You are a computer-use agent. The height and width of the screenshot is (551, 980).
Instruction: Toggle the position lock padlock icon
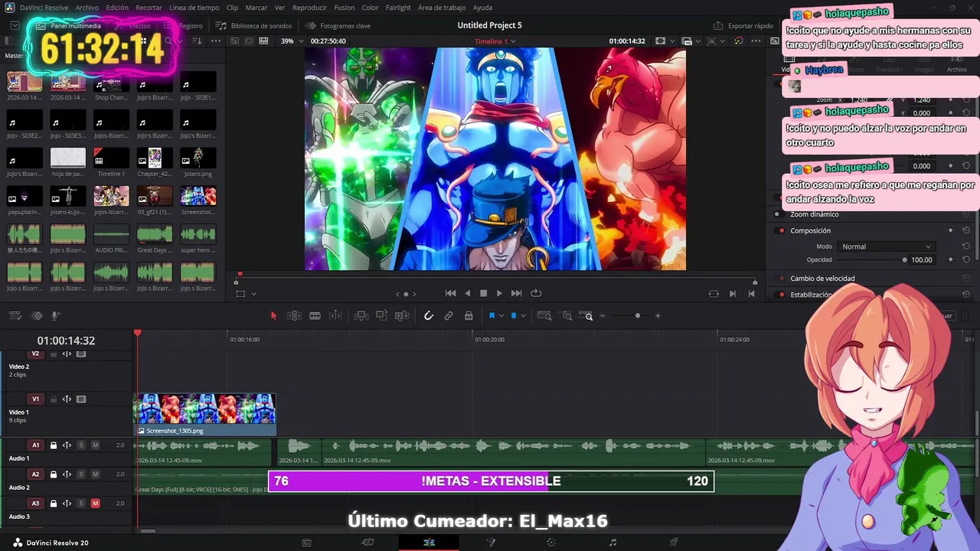coord(469,315)
